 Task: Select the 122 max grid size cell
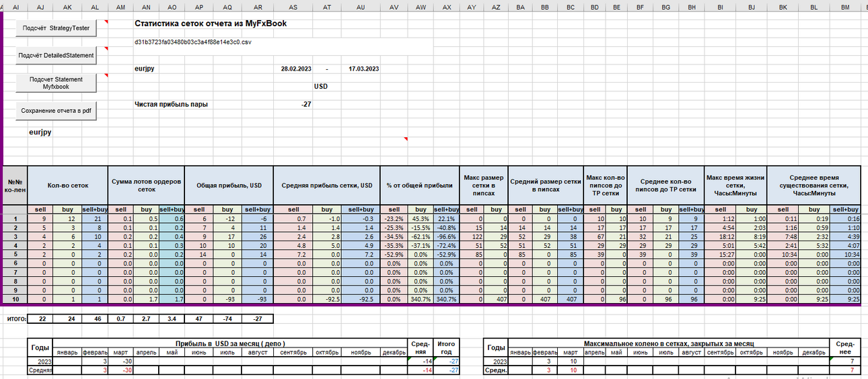[x=472, y=237]
